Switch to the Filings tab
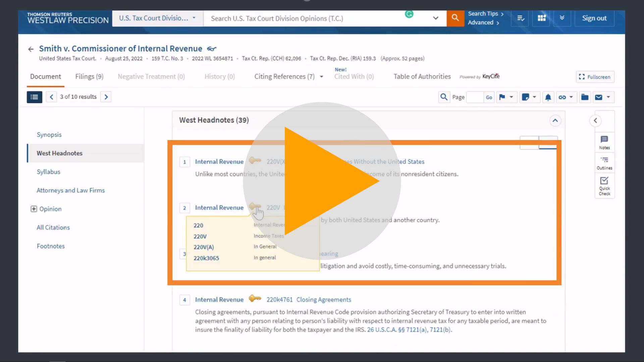The image size is (644, 362). coord(89,76)
